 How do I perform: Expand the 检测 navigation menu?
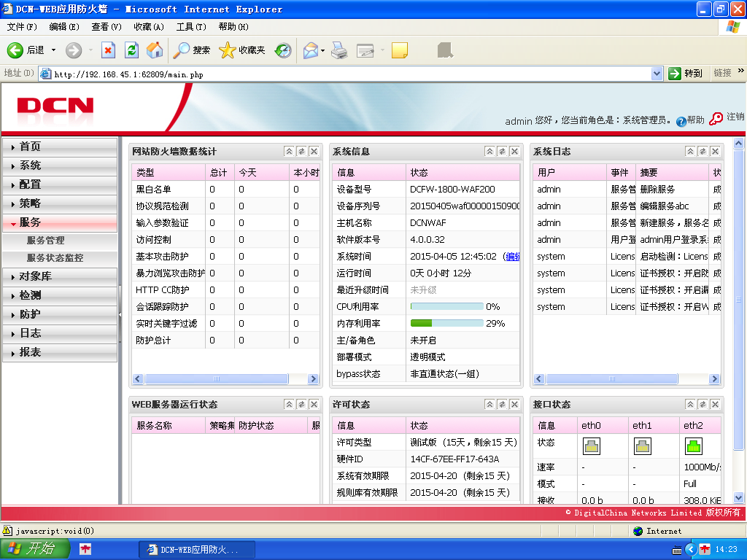point(60,295)
